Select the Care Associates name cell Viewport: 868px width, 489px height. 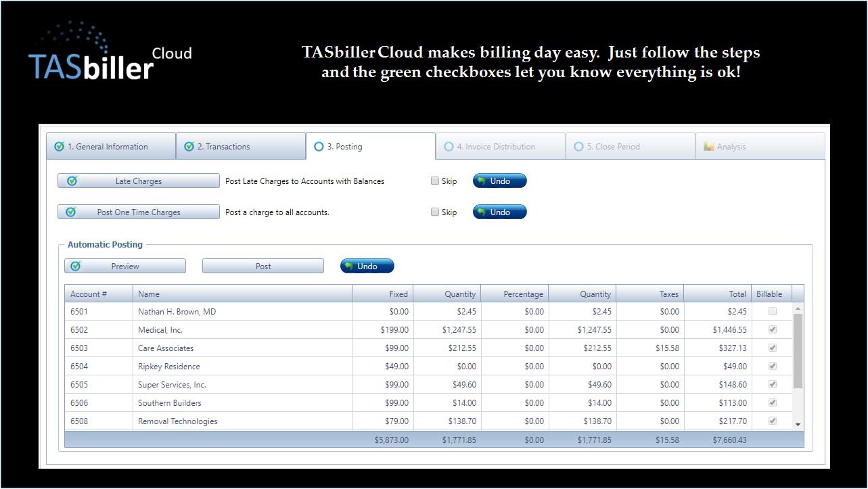242,348
